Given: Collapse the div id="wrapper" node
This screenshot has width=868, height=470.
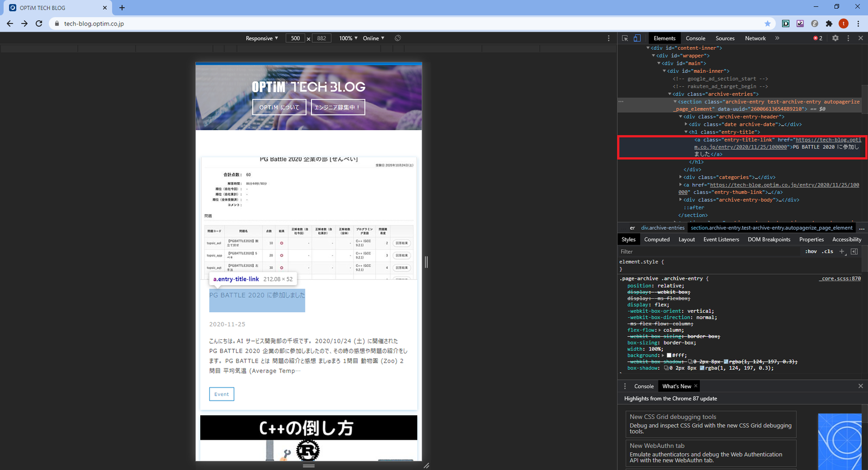Looking at the screenshot, I should click(x=653, y=55).
